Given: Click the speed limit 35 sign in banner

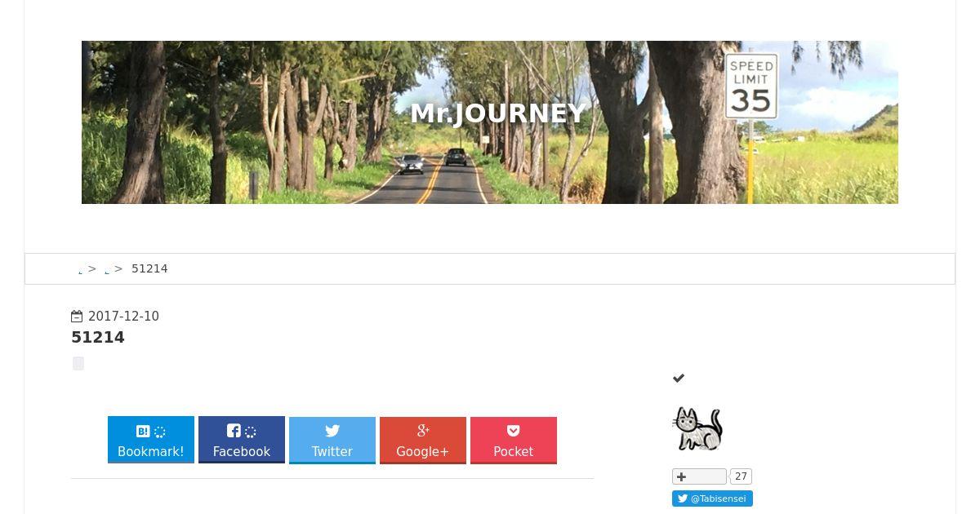Looking at the screenshot, I should pyautogui.click(x=751, y=87).
